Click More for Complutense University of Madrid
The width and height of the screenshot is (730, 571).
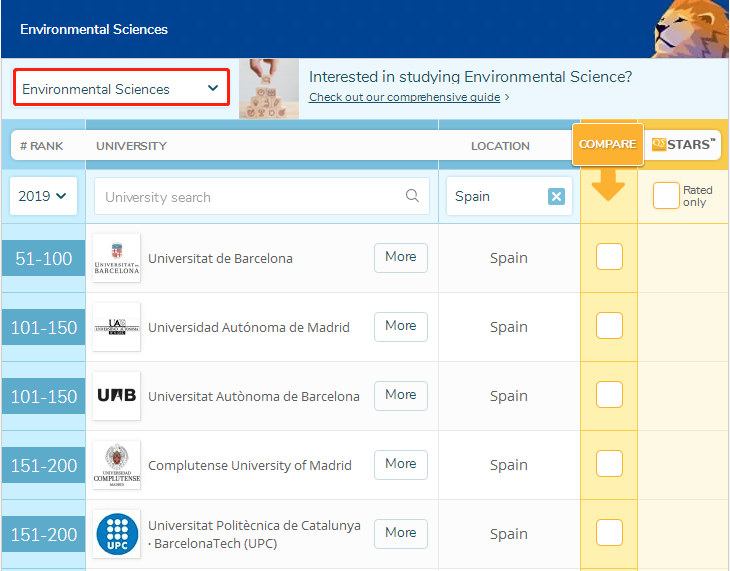(x=400, y=464)
